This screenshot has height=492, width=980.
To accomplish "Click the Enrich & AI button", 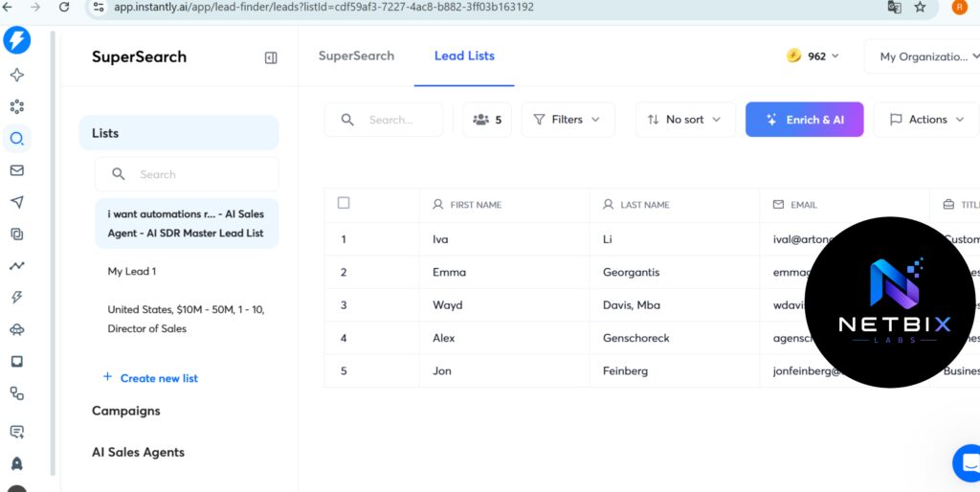I will (x=804, y=120).
